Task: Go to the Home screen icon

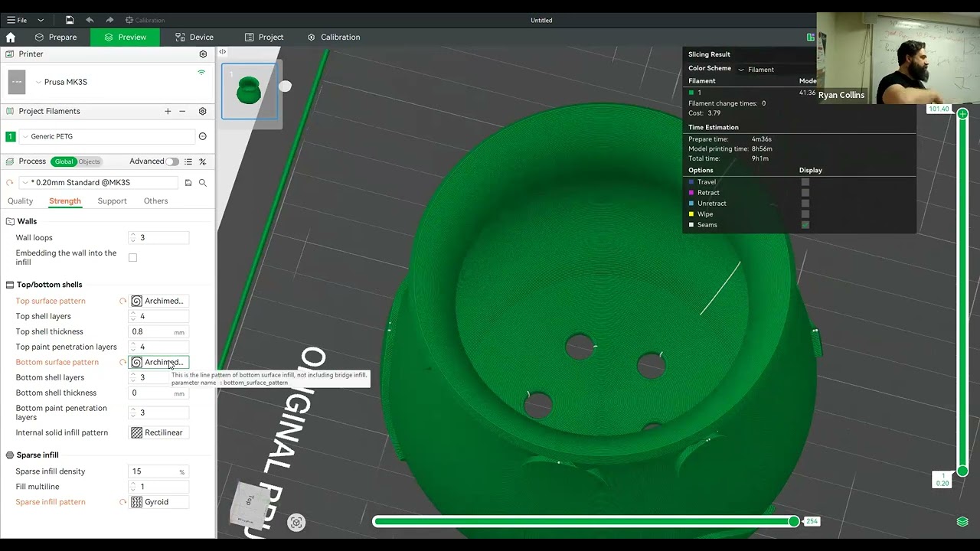Action: [11, 37]
